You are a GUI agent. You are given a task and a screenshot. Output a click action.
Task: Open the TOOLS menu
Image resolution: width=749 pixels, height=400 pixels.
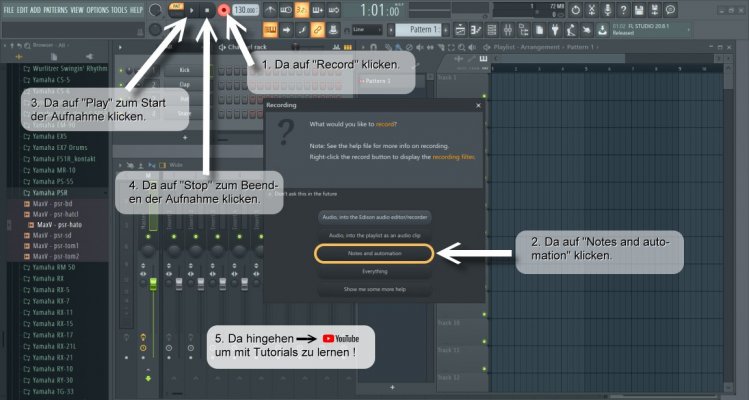point(119,10)
